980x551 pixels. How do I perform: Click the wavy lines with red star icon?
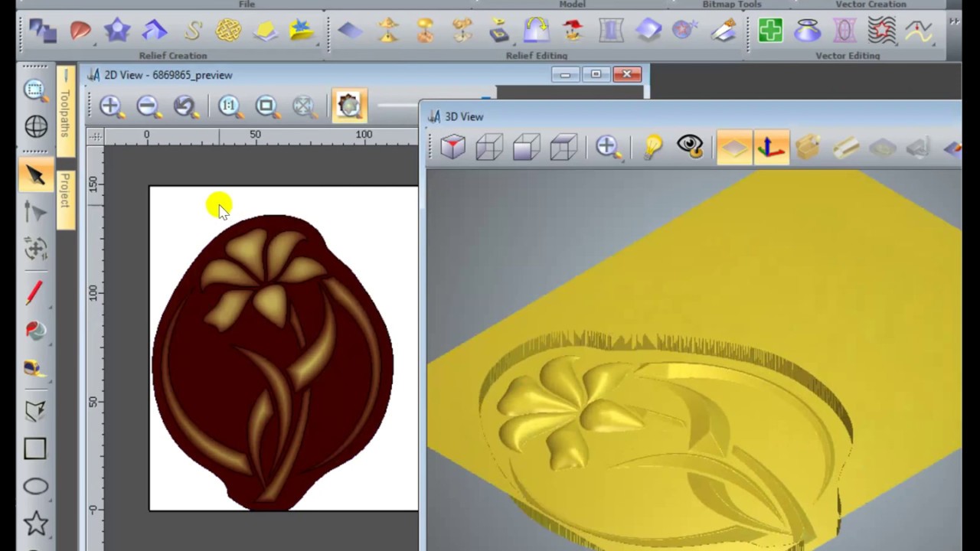[x=882, y=31]
